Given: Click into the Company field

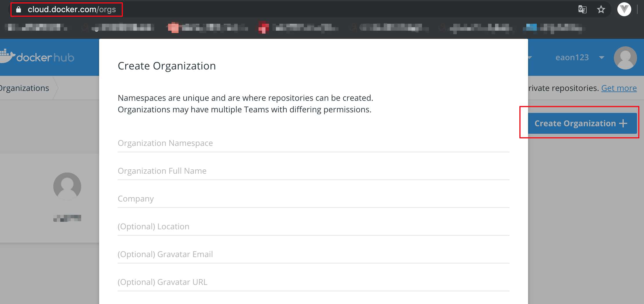Looking at the screenshot, I should click(x=313, y=199).
